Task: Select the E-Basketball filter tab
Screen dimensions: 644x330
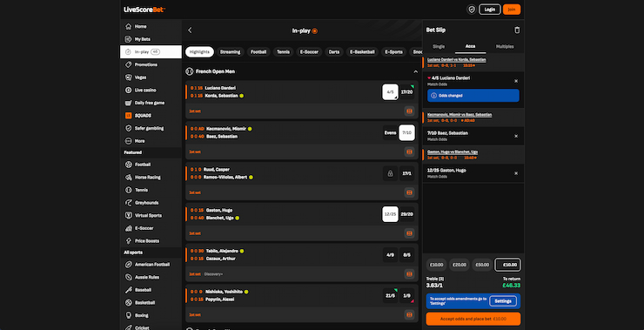Action: 362,51
